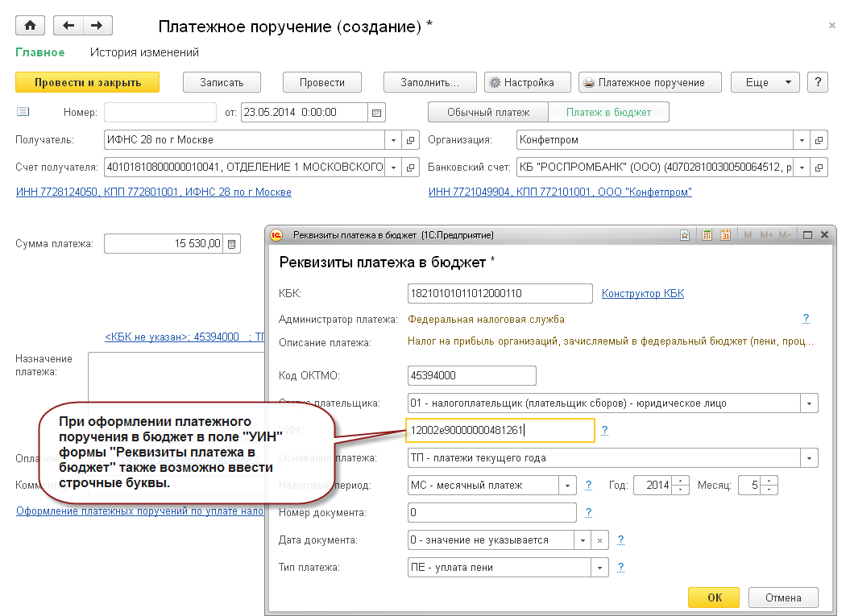Open calculator icon beside payment amount
Image resolution: width=850 pixels, height=616 pixels.
pyautogui.click(x=231, y=243)
